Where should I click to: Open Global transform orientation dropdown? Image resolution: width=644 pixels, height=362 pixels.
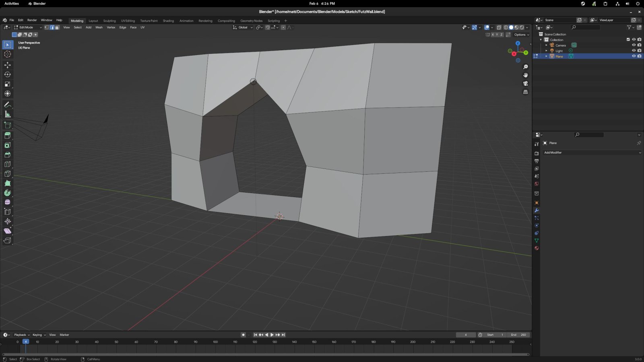(243, 27)
